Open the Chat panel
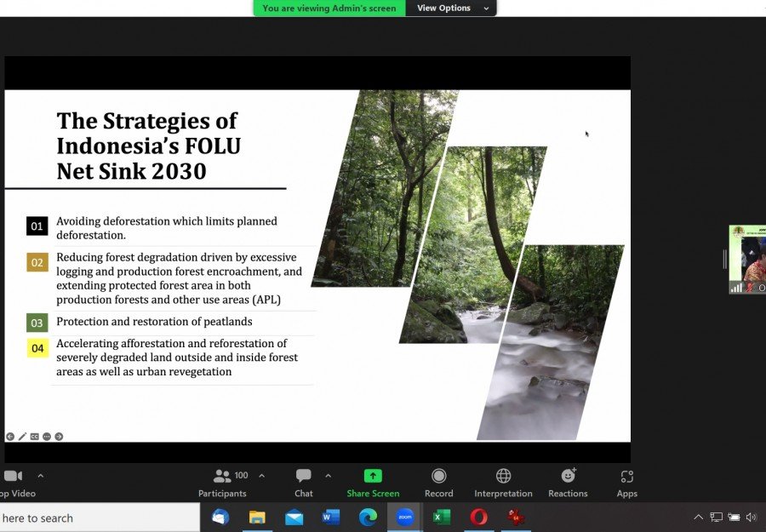 tap(303, 478)
